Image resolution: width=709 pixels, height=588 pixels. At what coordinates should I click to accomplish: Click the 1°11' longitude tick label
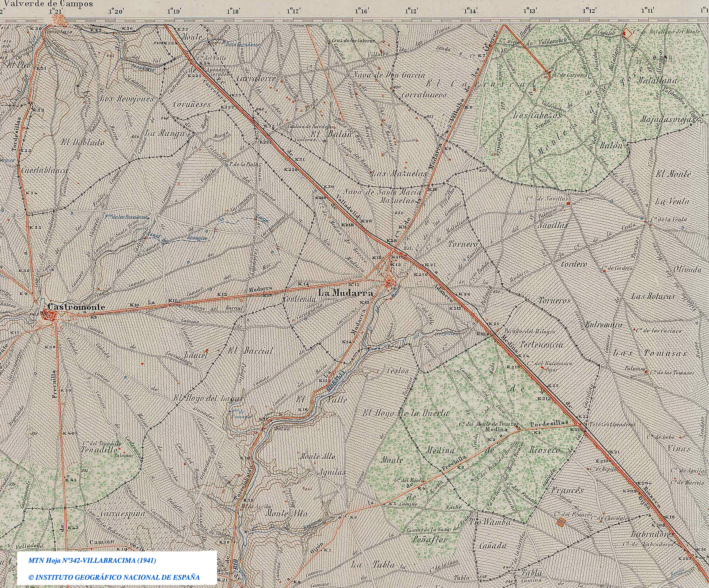click(647, 11)
